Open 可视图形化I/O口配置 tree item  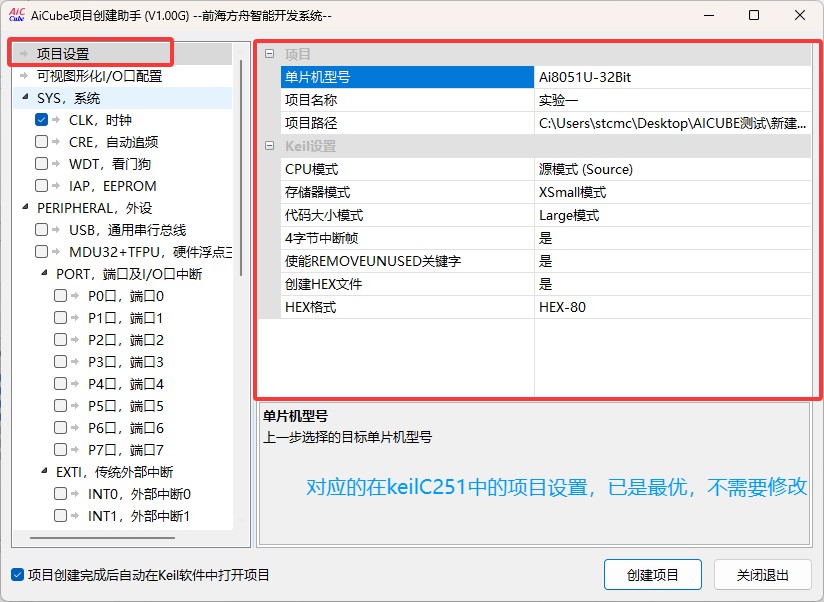99,76
